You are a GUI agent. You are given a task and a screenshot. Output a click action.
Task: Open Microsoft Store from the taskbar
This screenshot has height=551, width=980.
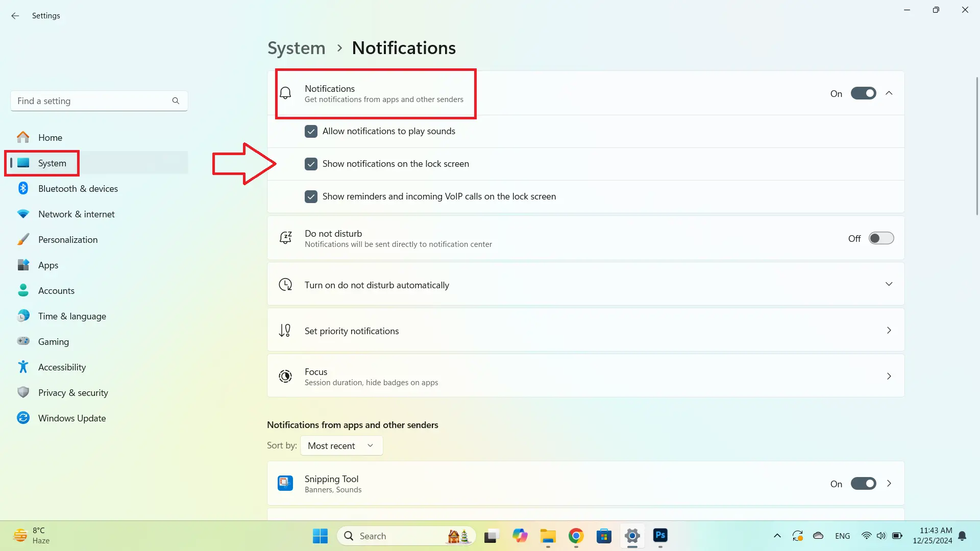[x=604, y=536]
